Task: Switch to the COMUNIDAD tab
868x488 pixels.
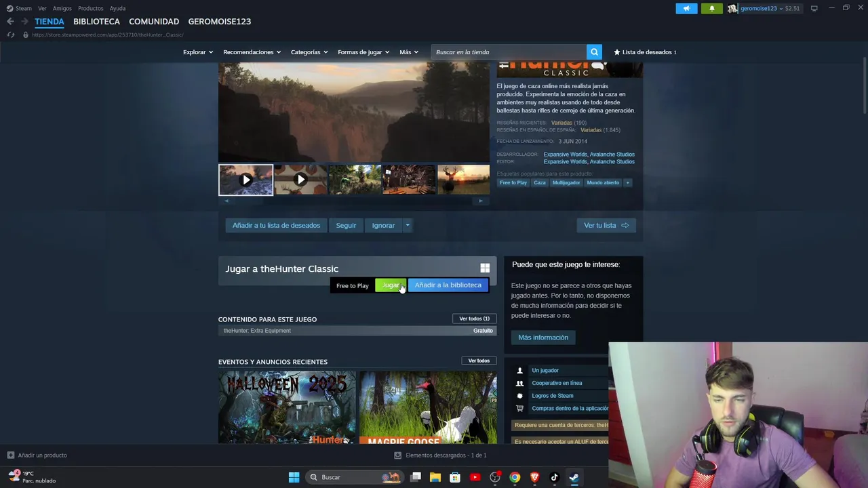Action: (154, 22)
